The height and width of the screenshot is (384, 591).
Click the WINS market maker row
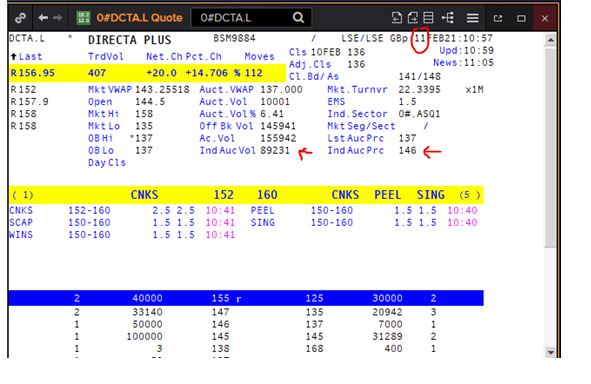click(x=122, y=235)
